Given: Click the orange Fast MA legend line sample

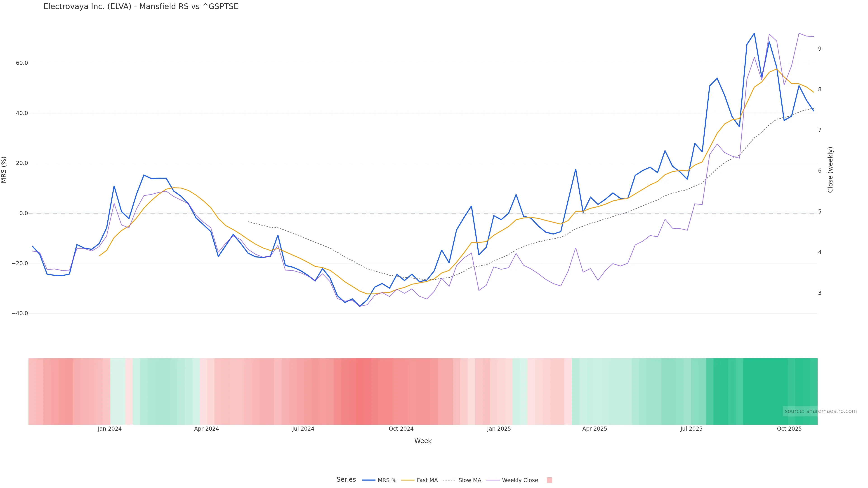Looking at the screenshot, I should [408, 480].
